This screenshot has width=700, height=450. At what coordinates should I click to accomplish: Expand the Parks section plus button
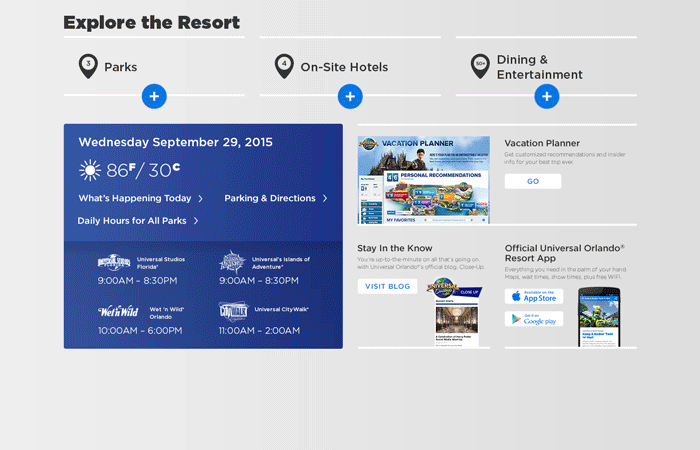tap(153, 96)
